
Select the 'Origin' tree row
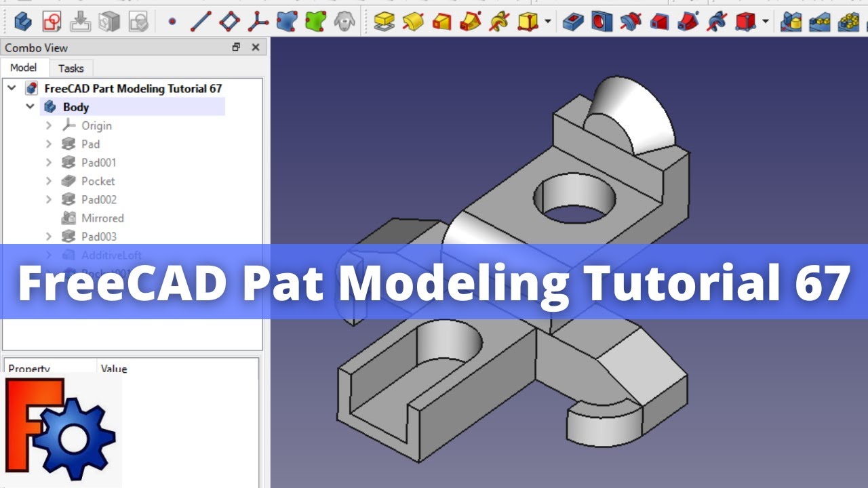click(x=96, y=125)
